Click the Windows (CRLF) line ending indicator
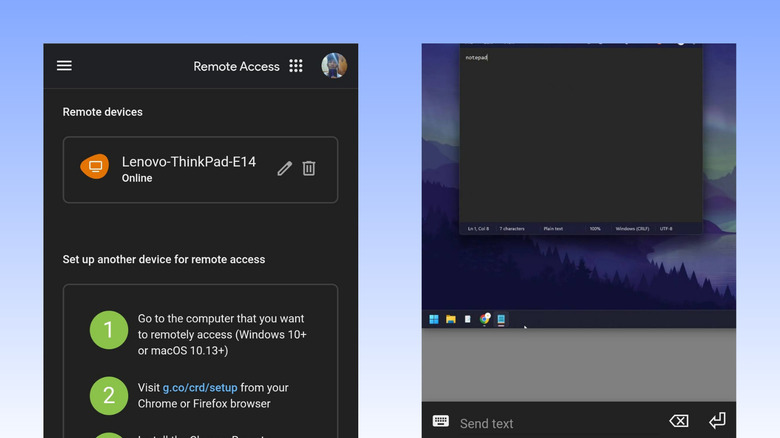 coord(632,229)
